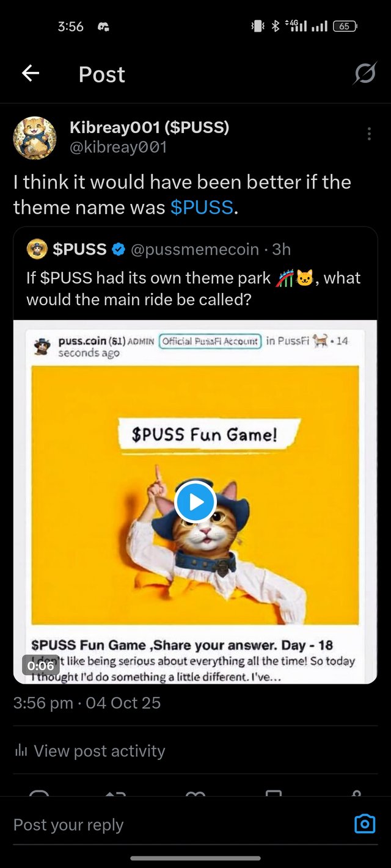Open the three-dot post options menu
391x868 pixels.
coord(369,134)
